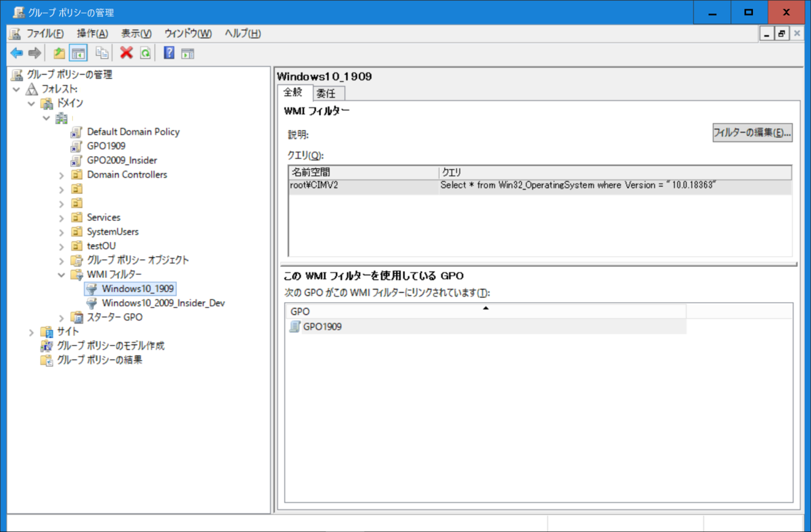The image size is (811, 532).
Task: Select the GPO2009_Insider tree item
Action: 122,160
